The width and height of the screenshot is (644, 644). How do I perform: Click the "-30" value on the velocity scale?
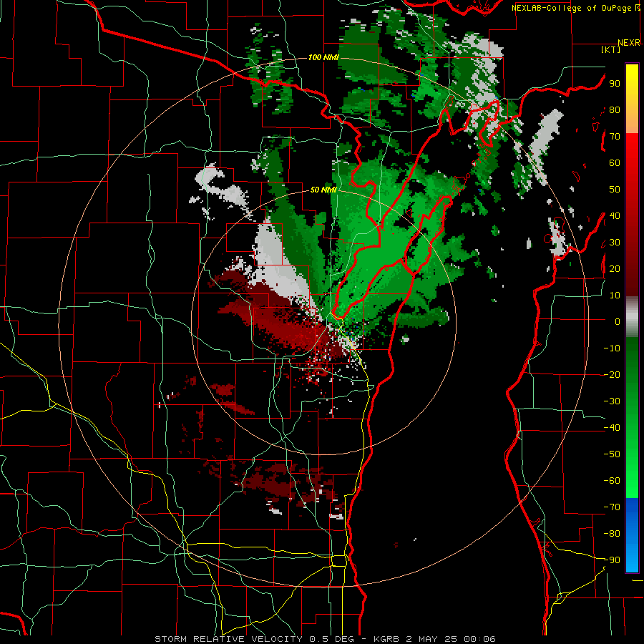coord(612,401)
